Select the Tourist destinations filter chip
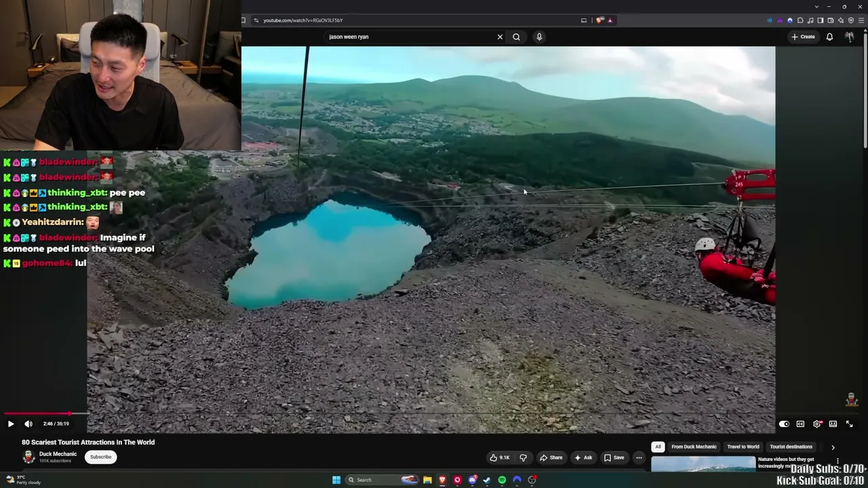Viewport: 868px width, 488px height. pos(791,447)
